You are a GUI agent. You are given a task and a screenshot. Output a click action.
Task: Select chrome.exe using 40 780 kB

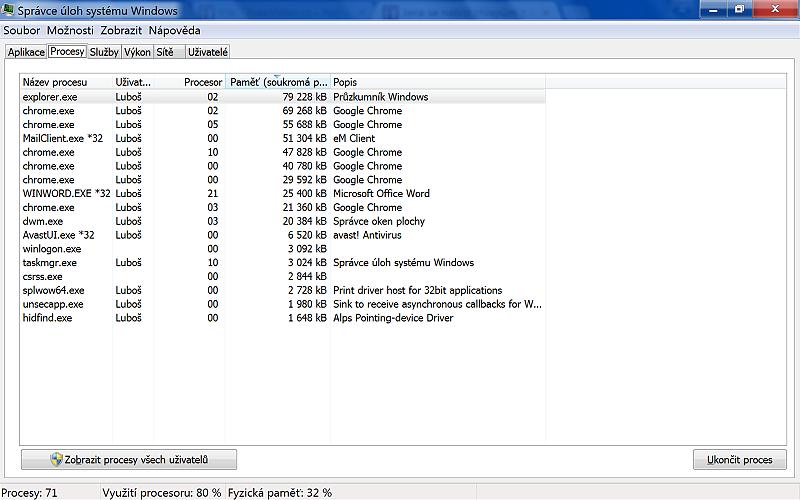tap(283, 166)
